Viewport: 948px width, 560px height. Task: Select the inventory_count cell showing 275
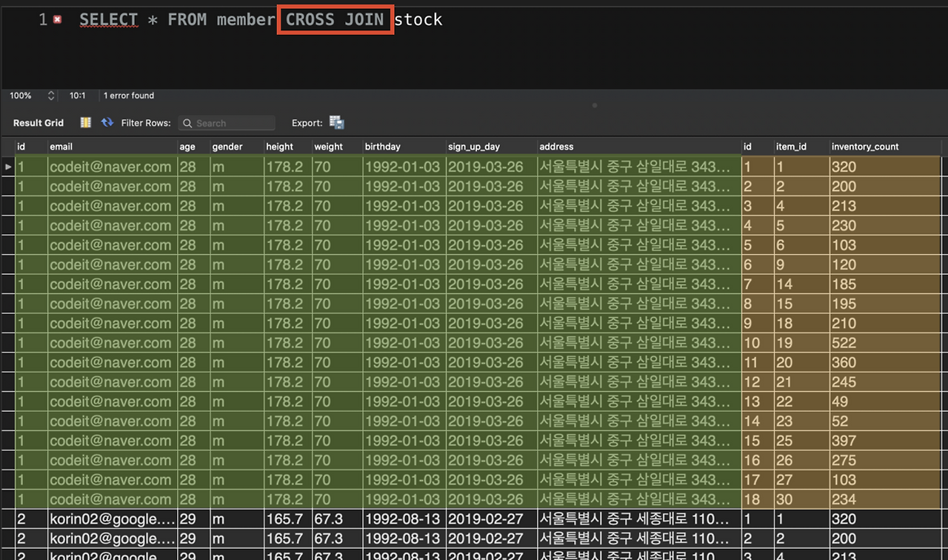885,461
